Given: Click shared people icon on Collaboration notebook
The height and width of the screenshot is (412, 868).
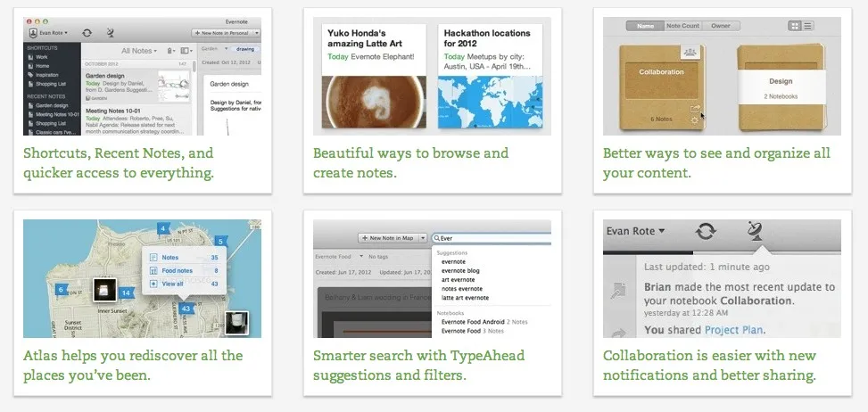Looking at the screenshot, I should pyautogui.click(x=690, y=52).
